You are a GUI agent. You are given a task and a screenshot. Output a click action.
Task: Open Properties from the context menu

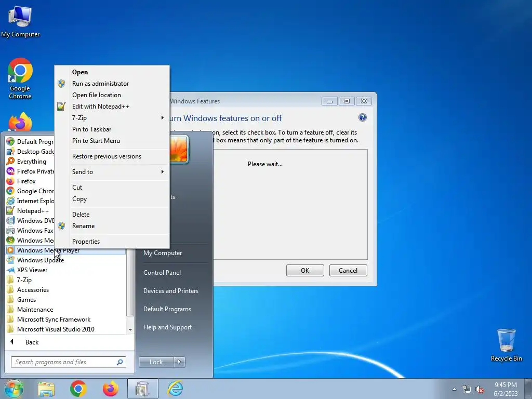[x=112, y=241]
